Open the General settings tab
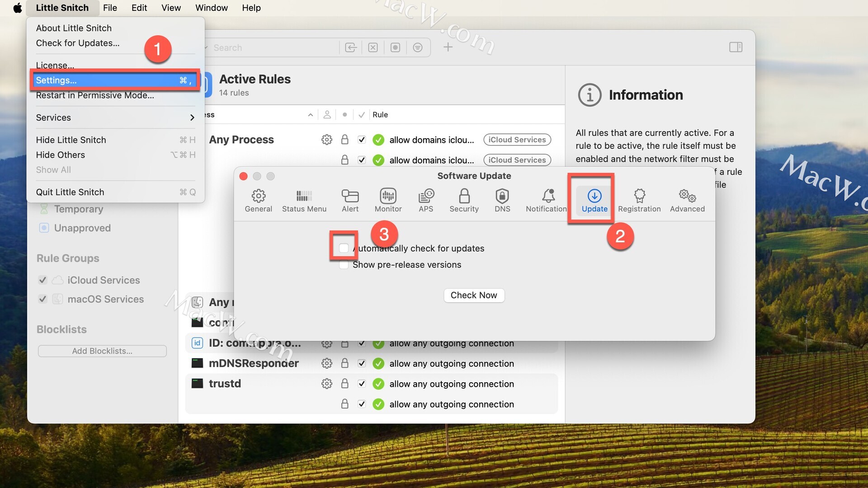This screenshot has width=868, height=488. (x=258, y=200)
